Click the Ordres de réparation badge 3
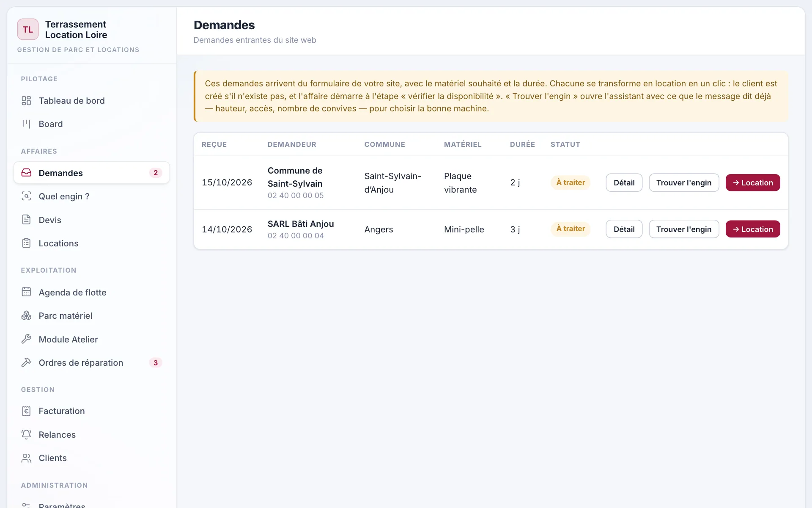Image resolution: width=812 pixels, height=508 pixels. (x=156, y=363)
